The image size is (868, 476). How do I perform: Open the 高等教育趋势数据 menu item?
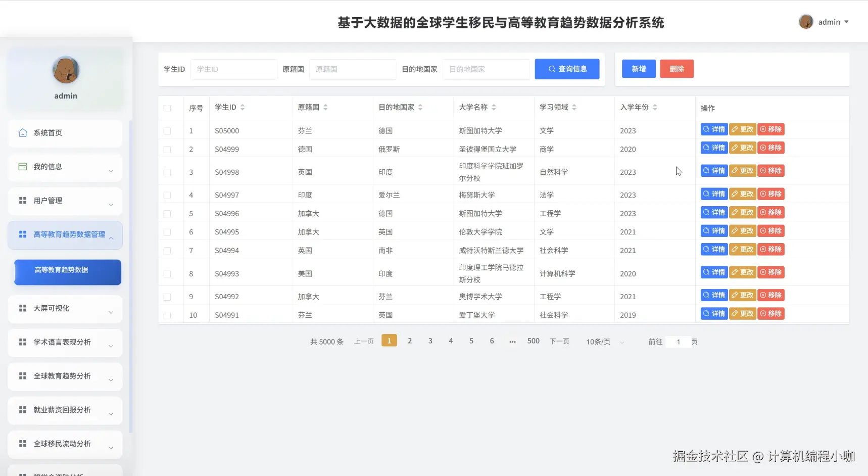pos(67,272)
